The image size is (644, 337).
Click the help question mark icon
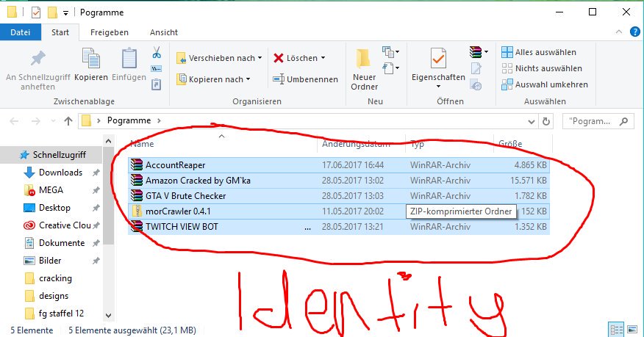tap(634, 32)
